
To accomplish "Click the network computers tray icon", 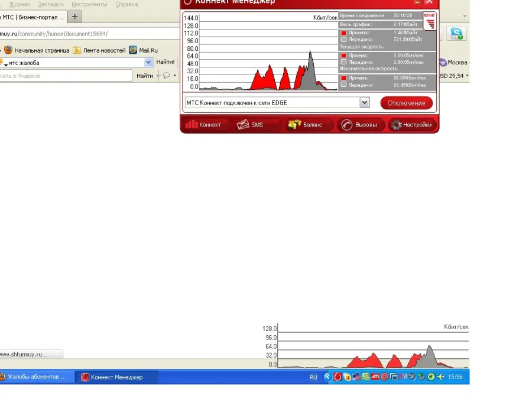I will coord(356,377).
